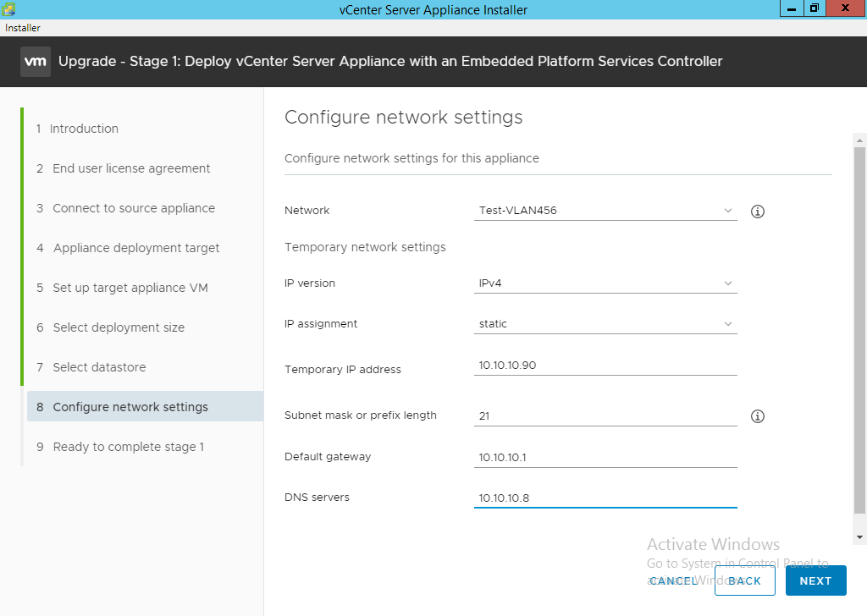The image size is (867, 616).
Task: Click the Temporary IP address label
Action: tap(343, 369)
